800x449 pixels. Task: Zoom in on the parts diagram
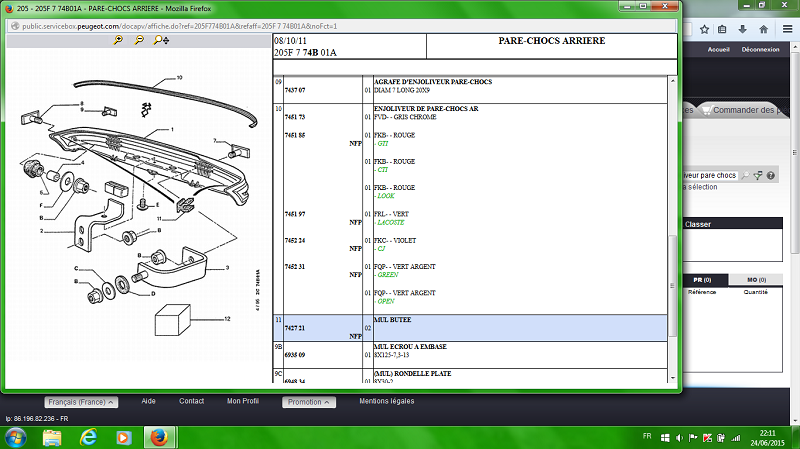(x=118, y=40)
